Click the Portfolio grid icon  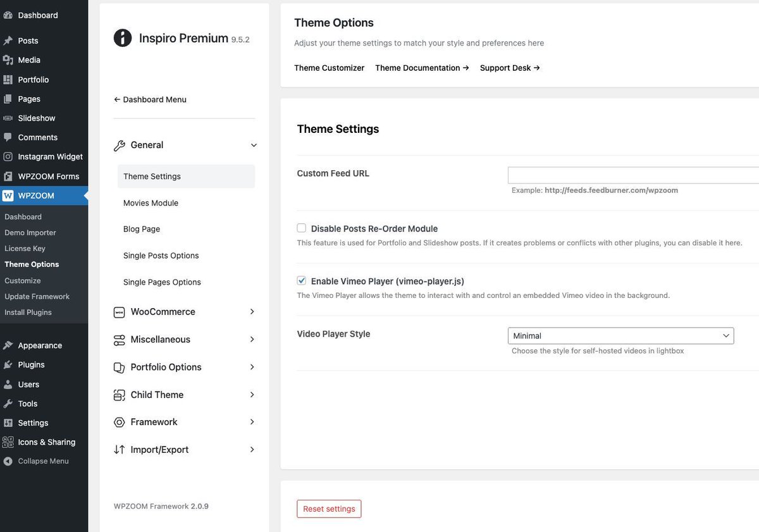[8, 80]
